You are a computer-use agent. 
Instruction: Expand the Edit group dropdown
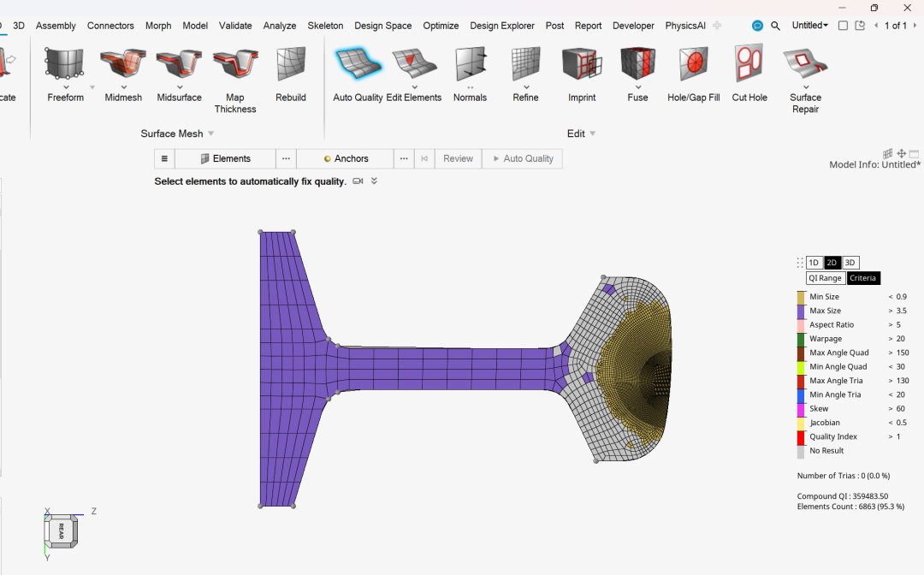click(592, 133)
